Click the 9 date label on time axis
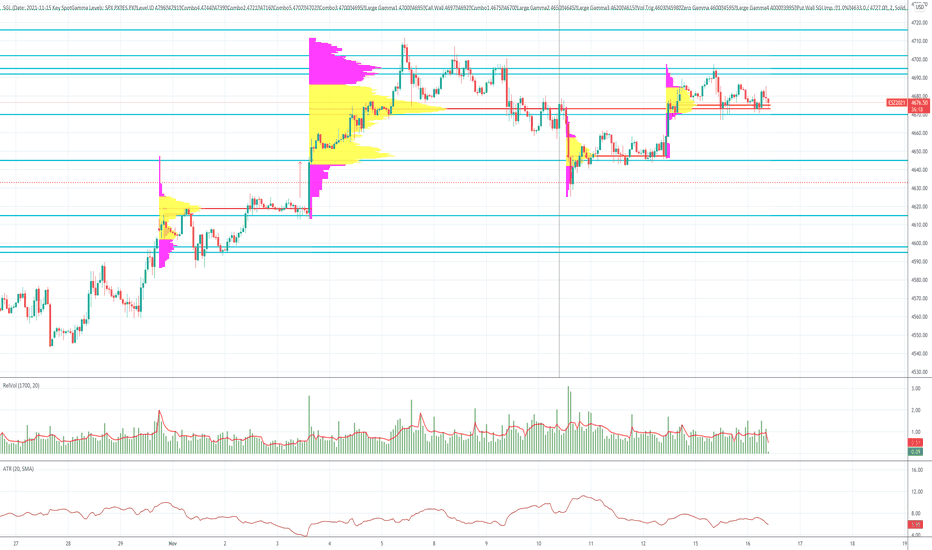 pos(487,543)
